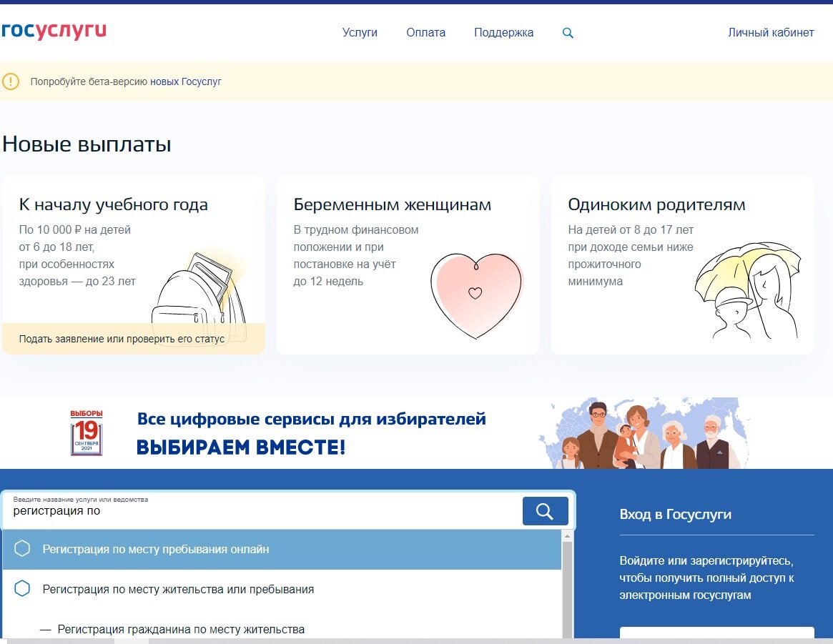This screenshot has width=833, height=644.
Task: Click the pink heart illustration
Action: click(x=476, y=296)
